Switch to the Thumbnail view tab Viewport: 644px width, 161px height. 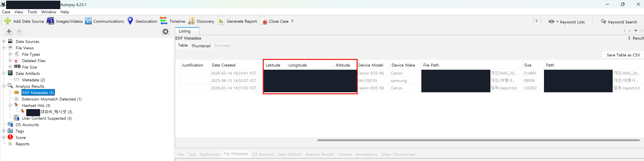click(x=201, y=45)
